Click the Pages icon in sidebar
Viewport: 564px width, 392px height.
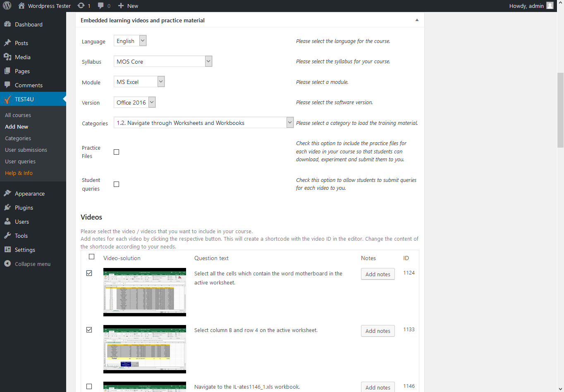coord(7,71)
